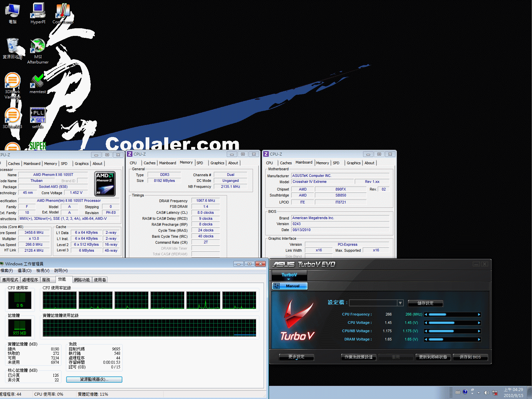Click the Task Manager title bar icon
The height and width of the screenshot is (399, 532).
click(2, 264)
